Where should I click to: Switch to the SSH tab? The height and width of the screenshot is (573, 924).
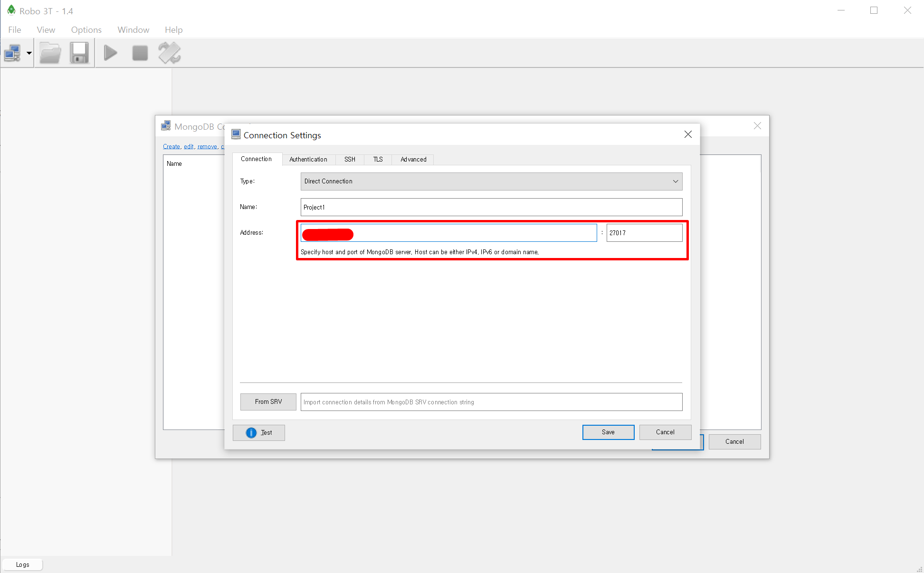click(x=350, y=159)
